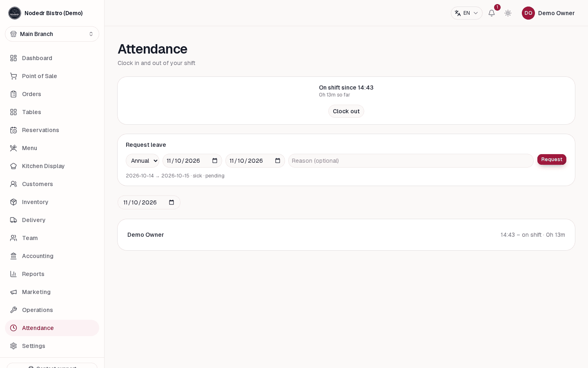Click the Menu utensils icon
This screenshot has width=588, height=368.
pos(13,148)
